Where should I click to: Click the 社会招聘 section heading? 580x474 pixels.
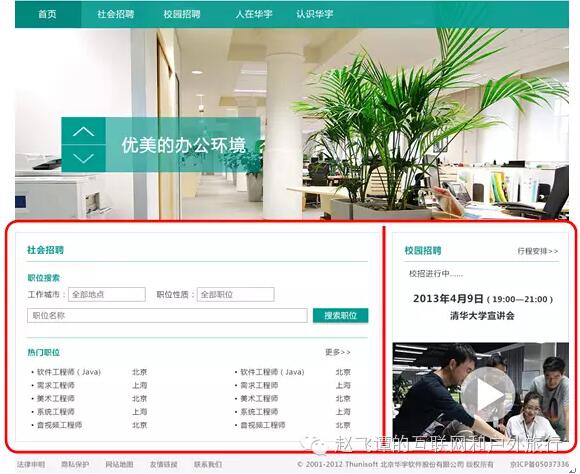click(x=45, y=250)
